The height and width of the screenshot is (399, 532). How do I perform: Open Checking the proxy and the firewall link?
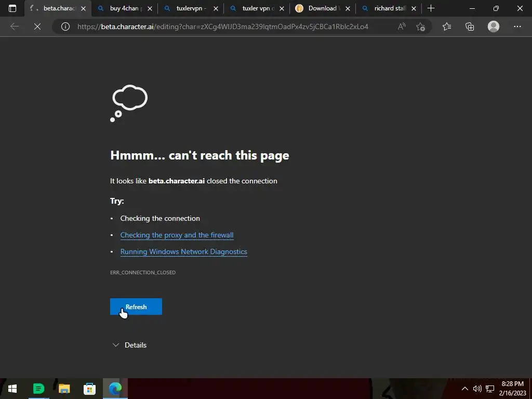point(177,235)
